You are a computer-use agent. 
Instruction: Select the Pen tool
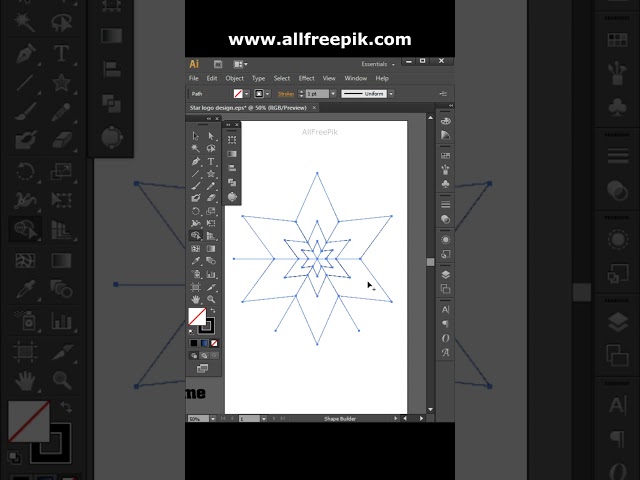[196, 161]
